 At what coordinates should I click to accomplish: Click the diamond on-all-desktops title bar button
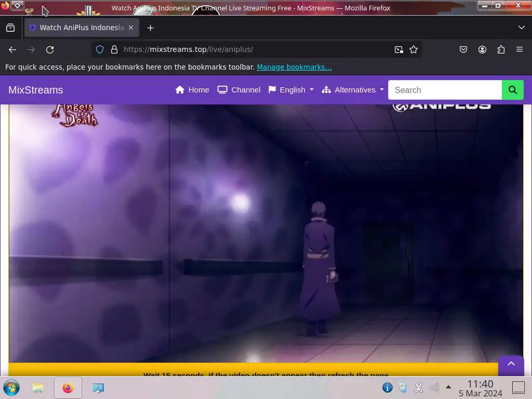(x=17, y=5)
